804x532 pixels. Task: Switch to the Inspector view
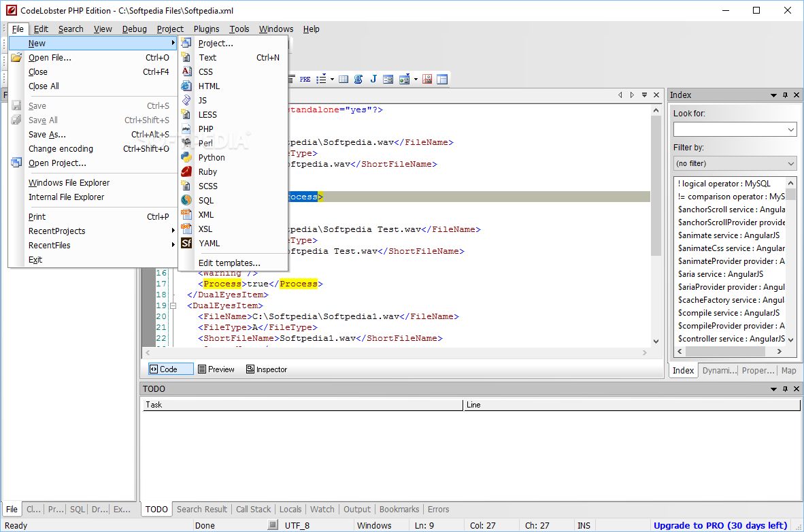(x=267, y=369)
